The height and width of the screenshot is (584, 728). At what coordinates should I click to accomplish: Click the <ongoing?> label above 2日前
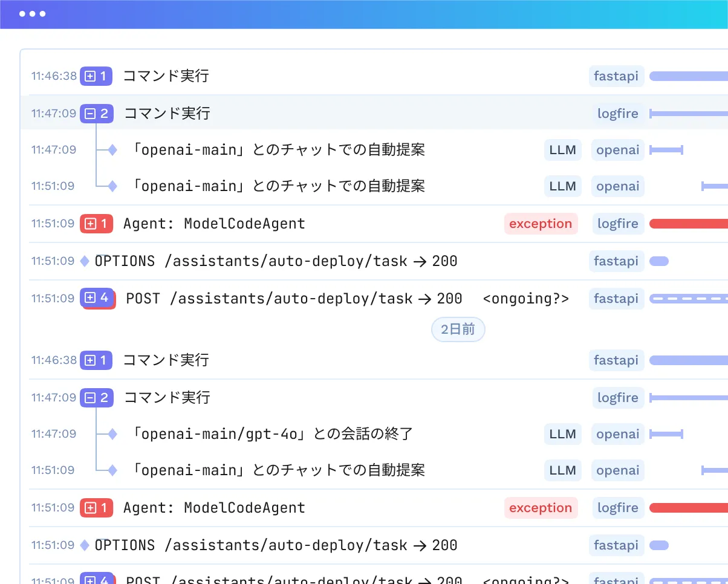525,299
